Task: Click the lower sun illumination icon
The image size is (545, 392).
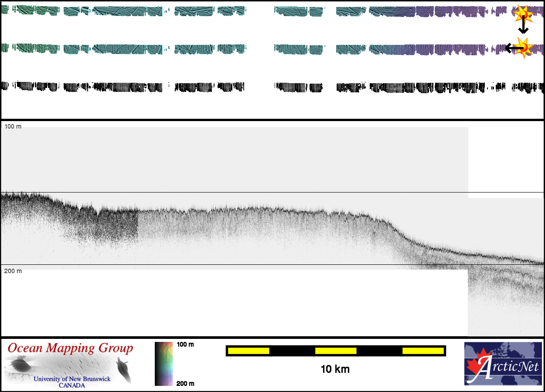Action: 524,47
